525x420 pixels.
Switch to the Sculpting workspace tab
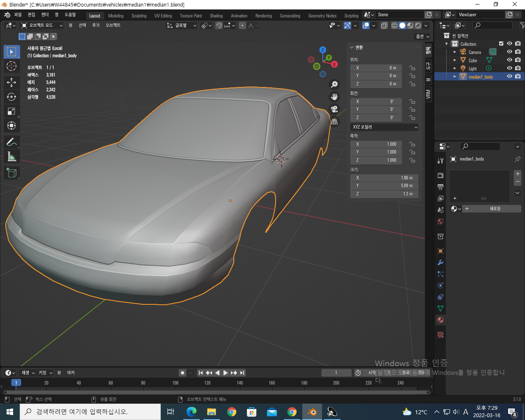[x=139, y=16]
